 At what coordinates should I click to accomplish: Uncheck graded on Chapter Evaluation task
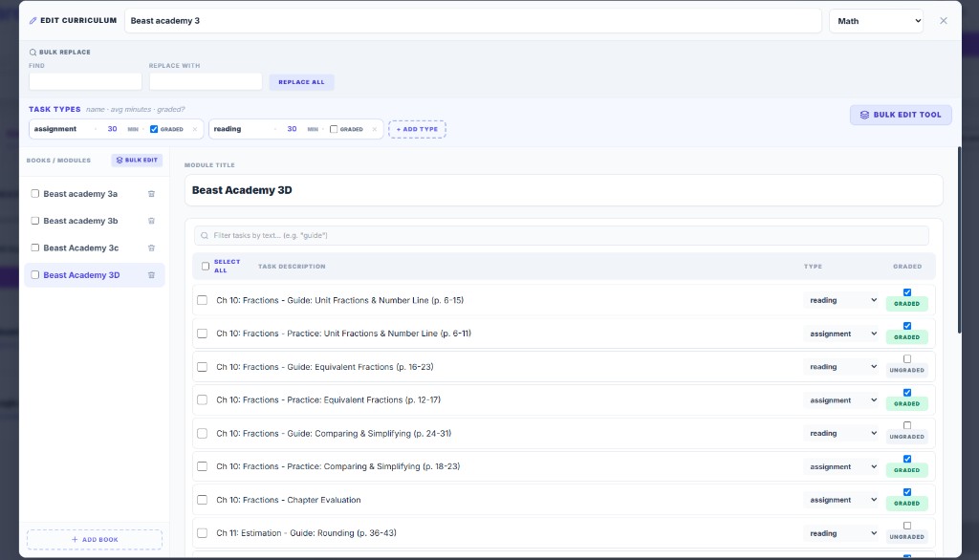tap(907, 492)
